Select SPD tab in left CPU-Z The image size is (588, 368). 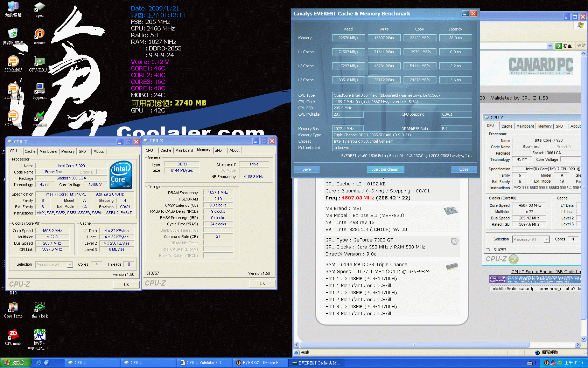coord(82,151)
